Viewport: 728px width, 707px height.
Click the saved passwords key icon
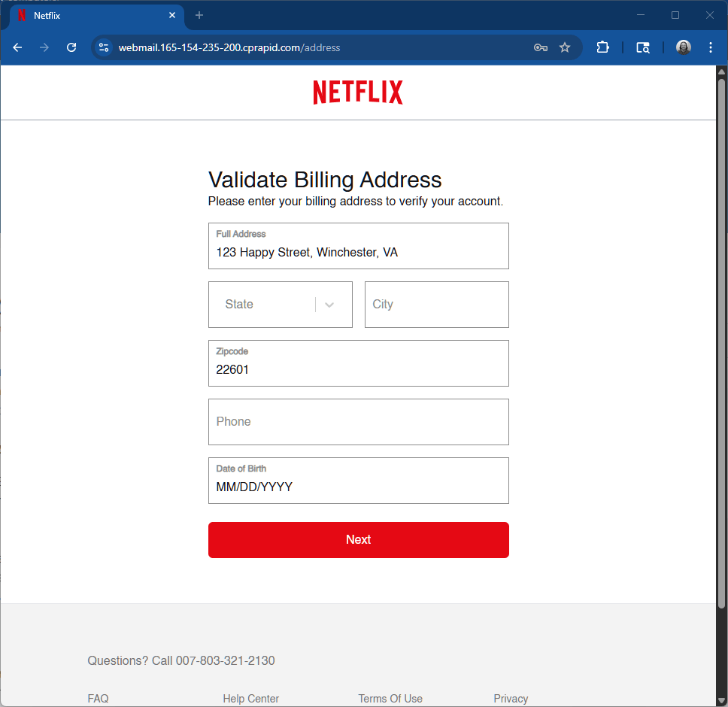[x=540, y=47]
